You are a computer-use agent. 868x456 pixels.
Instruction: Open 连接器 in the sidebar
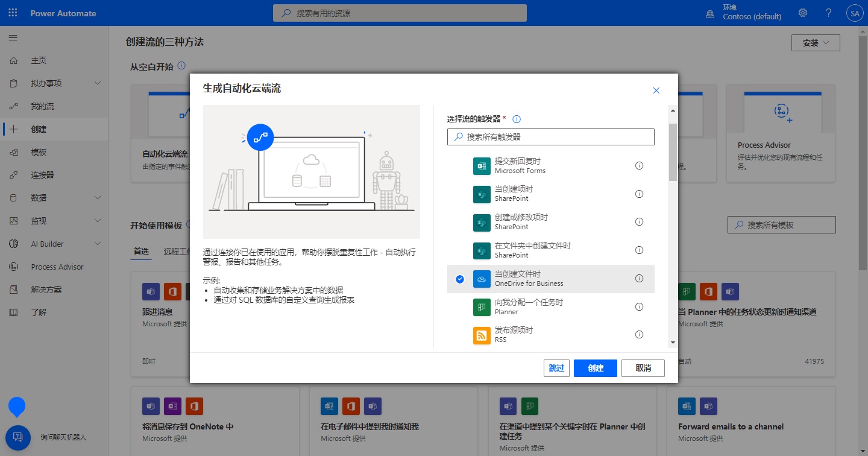pos(54,175)
